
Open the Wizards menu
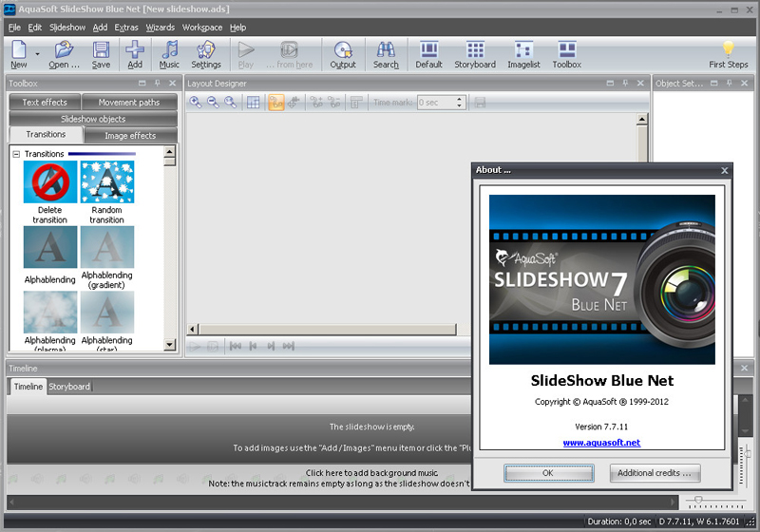160,28
